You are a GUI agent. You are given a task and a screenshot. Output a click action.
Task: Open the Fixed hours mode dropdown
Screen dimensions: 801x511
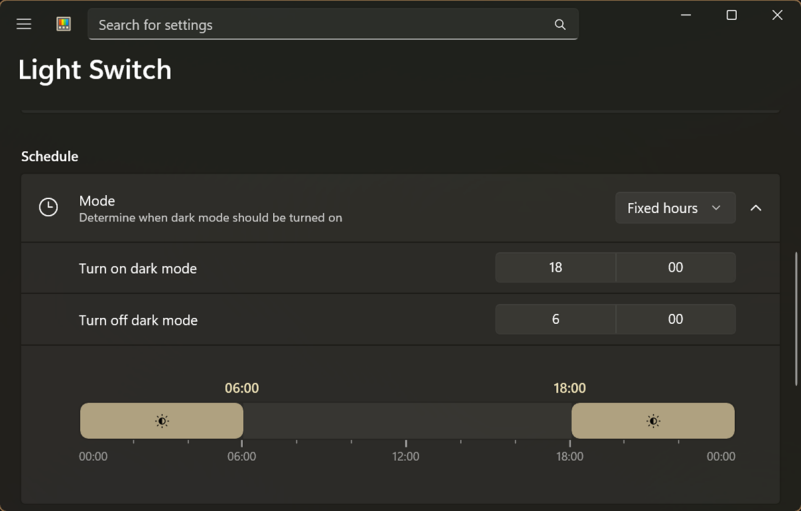tap(675, 208)
